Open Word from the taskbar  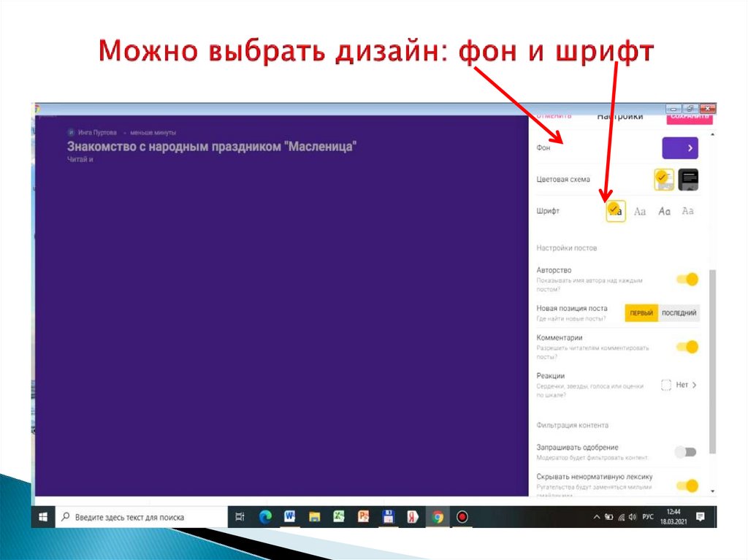(x=289, y=517)
